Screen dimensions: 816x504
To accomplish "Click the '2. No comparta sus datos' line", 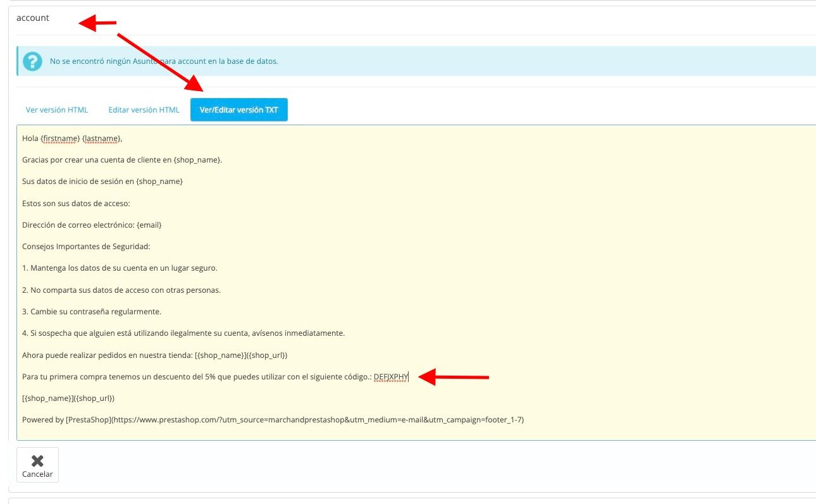I will pos(121,290).
